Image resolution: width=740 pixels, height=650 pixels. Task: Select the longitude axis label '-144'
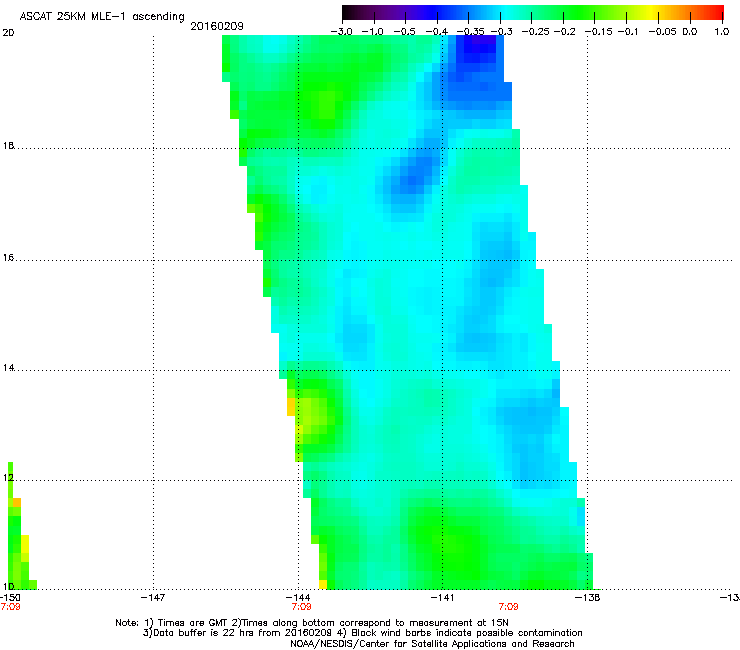tap(298, 598)
